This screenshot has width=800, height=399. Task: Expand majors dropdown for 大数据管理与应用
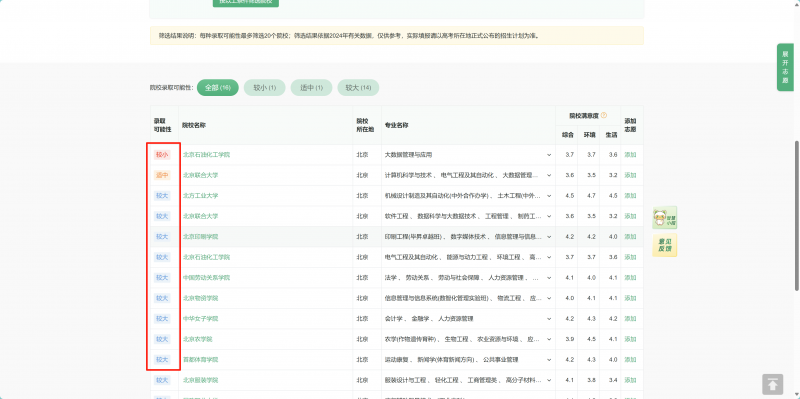tap(549, 155)
